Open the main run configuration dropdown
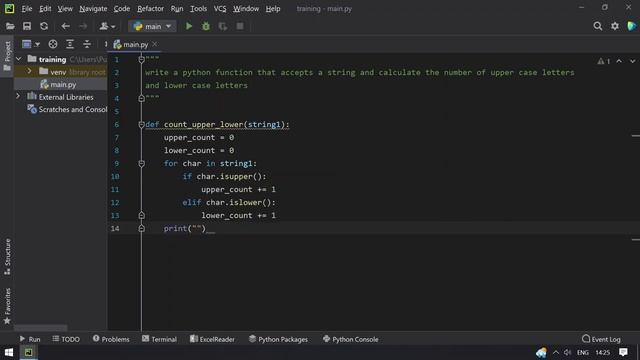Screen dimensions: 640x360 [x=152, y=27]
